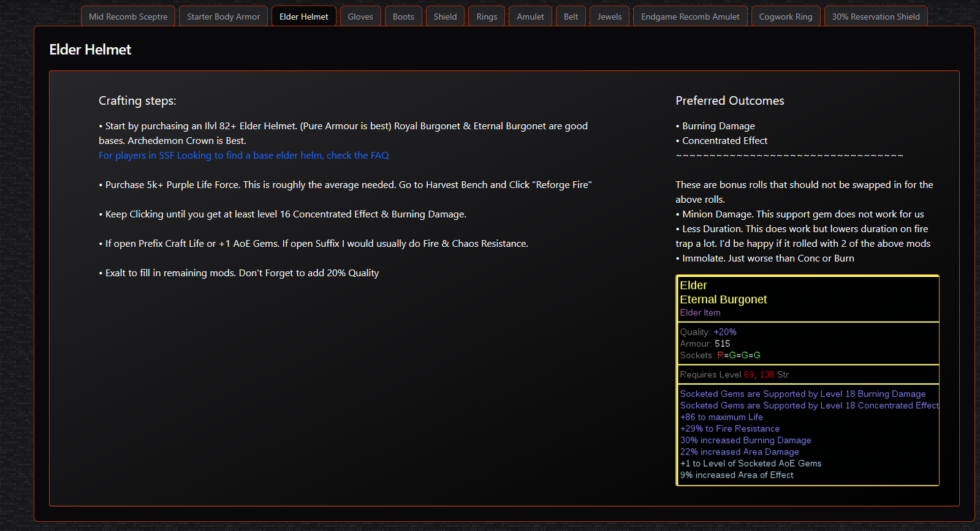The height and width of the screenshot is (531, 980).
Task: Click the 22% increased Area Damage mod
Action: 739,452
